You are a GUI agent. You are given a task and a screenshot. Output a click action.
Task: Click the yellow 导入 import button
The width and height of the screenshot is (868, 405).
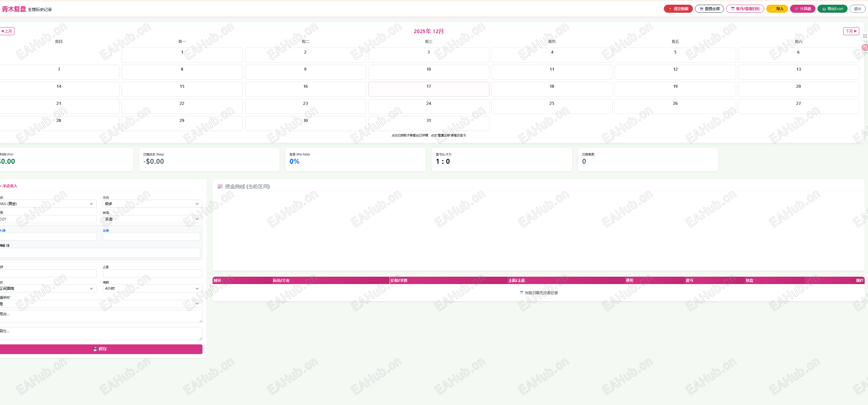click(x=777, y=9)
